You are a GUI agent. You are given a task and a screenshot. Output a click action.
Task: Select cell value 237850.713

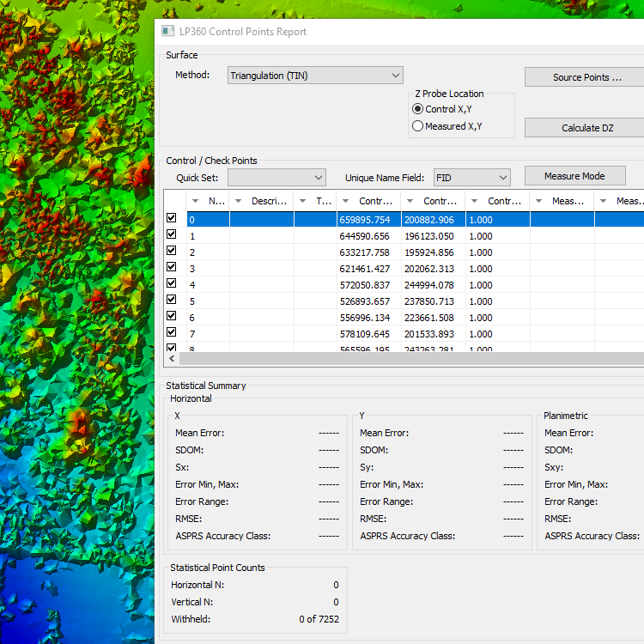pyautogui.click(x=429, y=301)
